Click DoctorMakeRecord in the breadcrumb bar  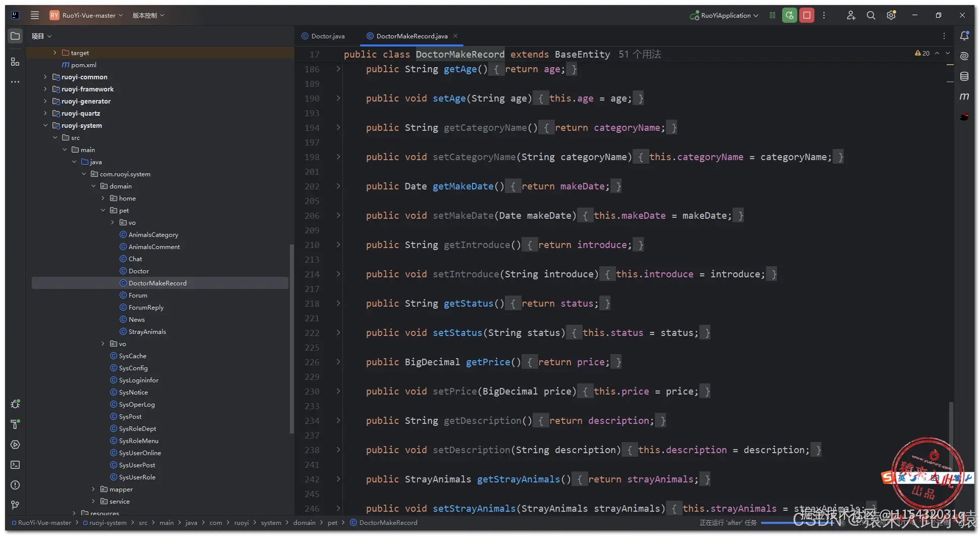coord(384,522)
